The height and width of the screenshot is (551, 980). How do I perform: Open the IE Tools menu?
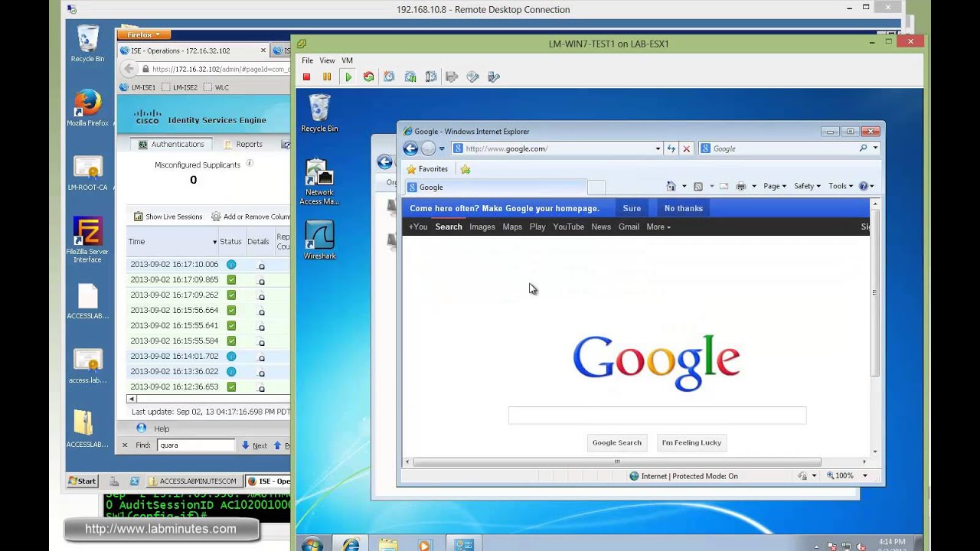pyautogui.click(x=841, y=186)
